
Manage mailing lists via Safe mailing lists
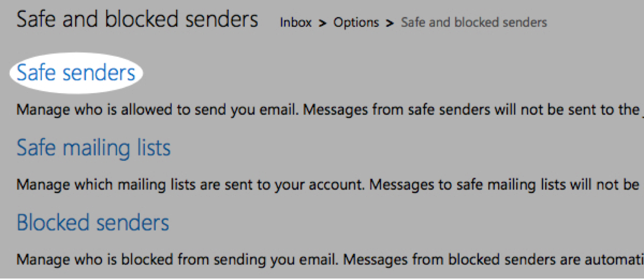[x=94, y=148]
